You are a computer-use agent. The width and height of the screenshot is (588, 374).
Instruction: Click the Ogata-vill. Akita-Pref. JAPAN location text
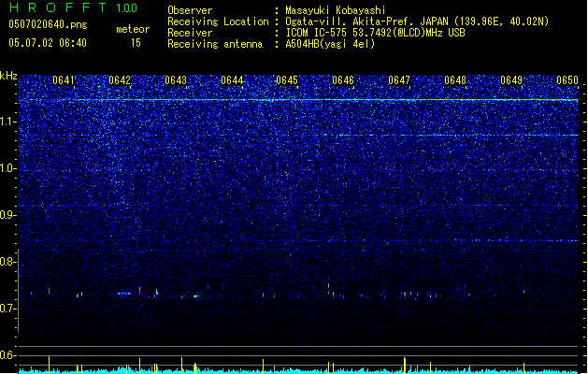click(x=417, y=22)
